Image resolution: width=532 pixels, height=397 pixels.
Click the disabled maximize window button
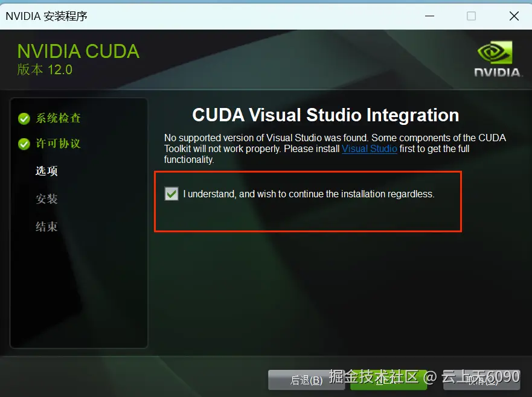471,16
